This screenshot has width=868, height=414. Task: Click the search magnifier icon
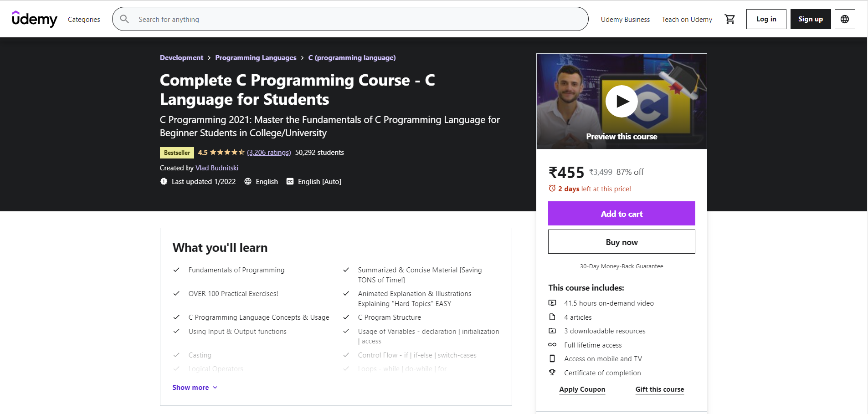pos(124,19)
